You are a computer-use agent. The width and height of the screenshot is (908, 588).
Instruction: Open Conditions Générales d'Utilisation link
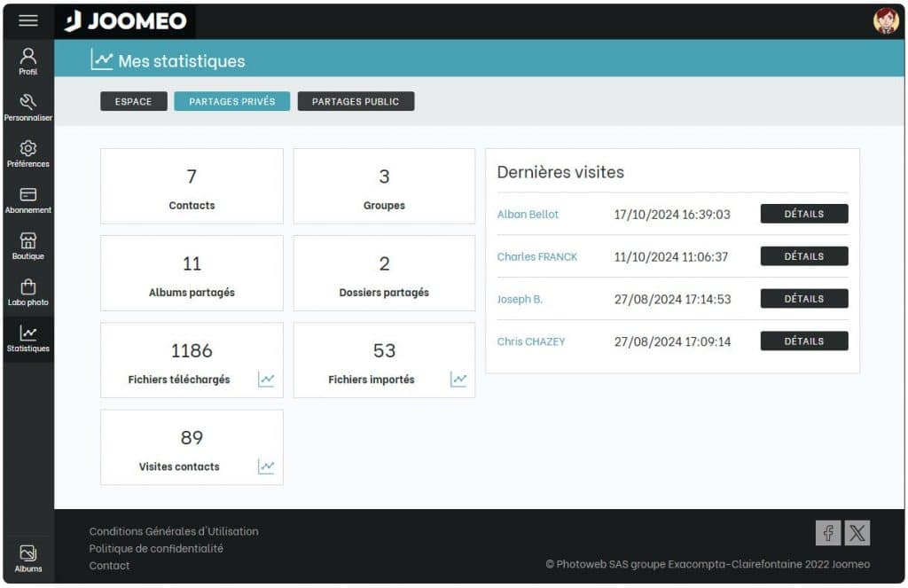click(174, 531)
